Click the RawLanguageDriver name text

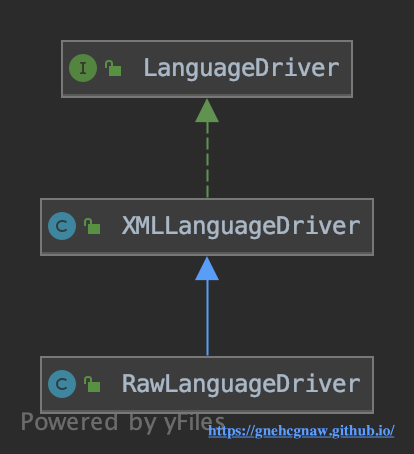coord(241,385)
